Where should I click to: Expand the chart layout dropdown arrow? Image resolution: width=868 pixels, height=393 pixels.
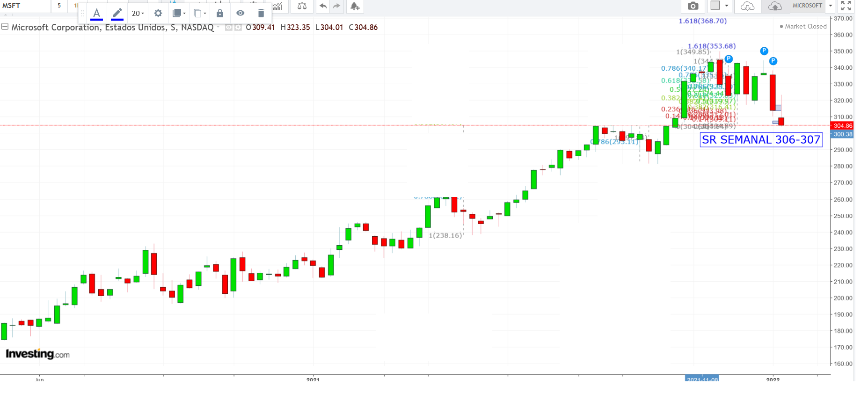tap(727, 6)
